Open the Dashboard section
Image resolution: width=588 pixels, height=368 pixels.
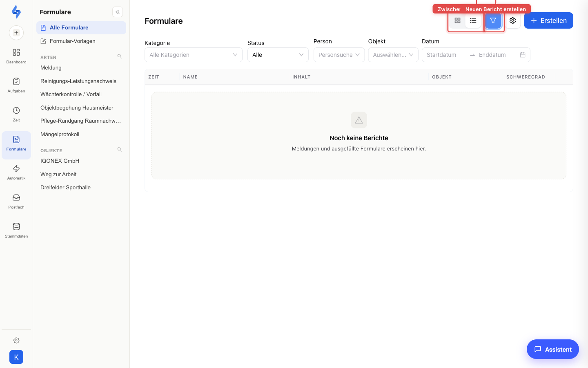pyautogui.click(x=16, y=56)
